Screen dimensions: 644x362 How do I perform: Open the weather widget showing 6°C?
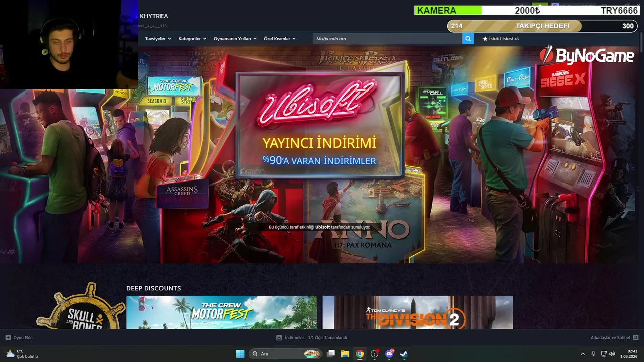click(22, 354)
